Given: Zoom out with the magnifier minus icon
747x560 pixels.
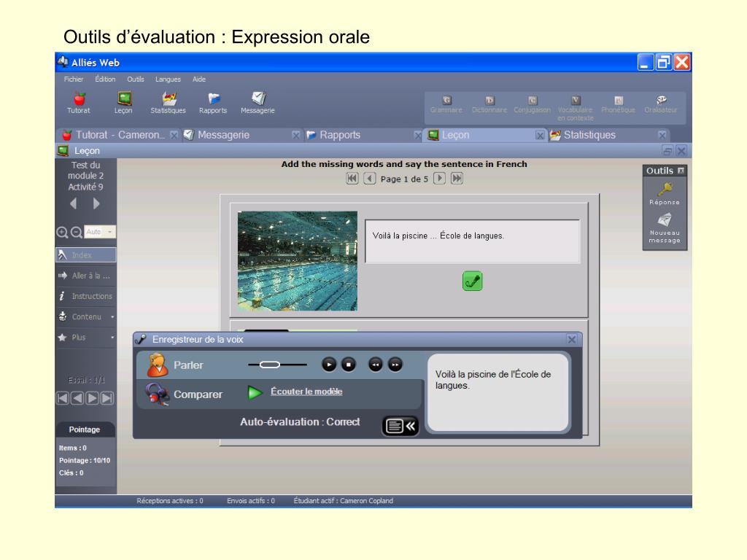Looking at the screenshot, I should point(76,233).
